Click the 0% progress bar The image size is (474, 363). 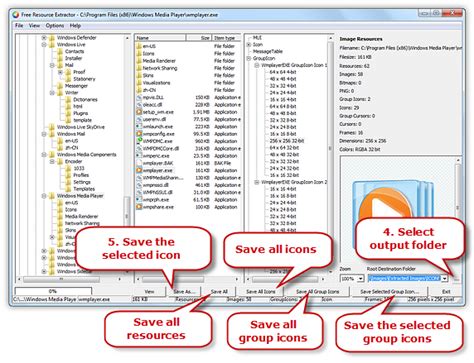[x=53, y=291]
